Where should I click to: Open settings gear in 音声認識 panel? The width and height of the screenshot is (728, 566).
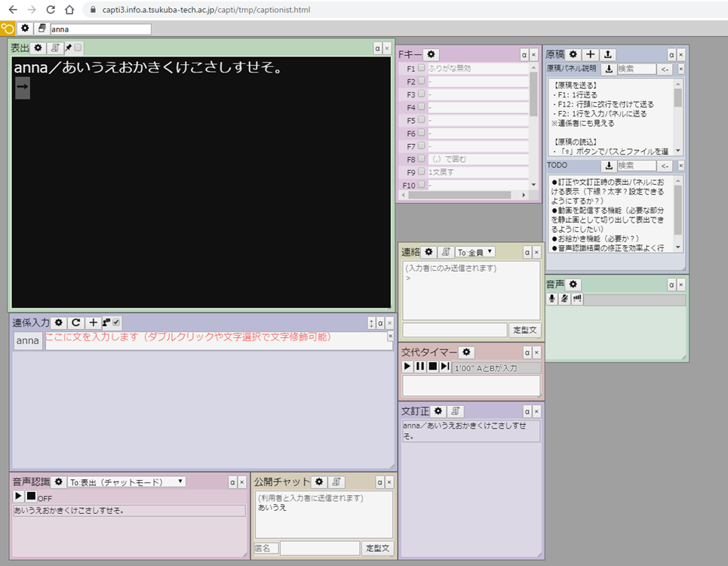click(59, 482)
